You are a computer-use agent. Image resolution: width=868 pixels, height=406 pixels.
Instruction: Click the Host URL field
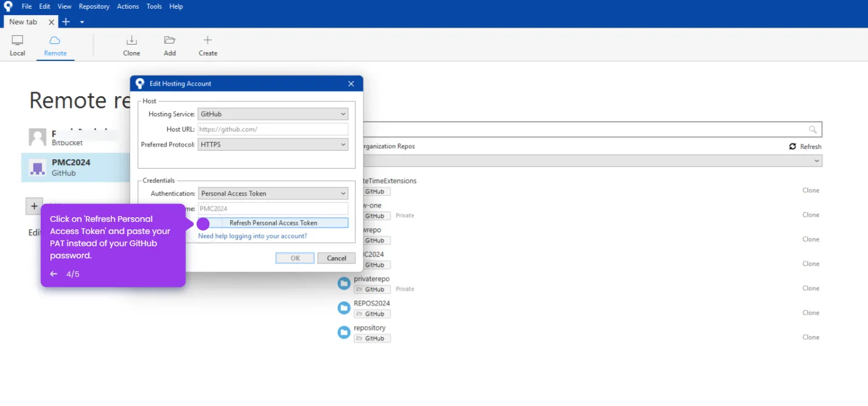tap(273, 129)
